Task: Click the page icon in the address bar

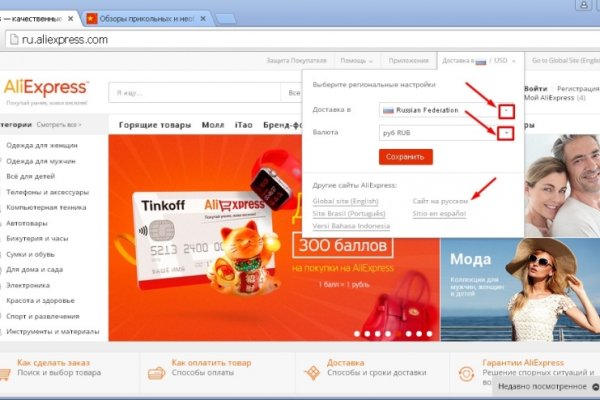Action: click(13, 40)
